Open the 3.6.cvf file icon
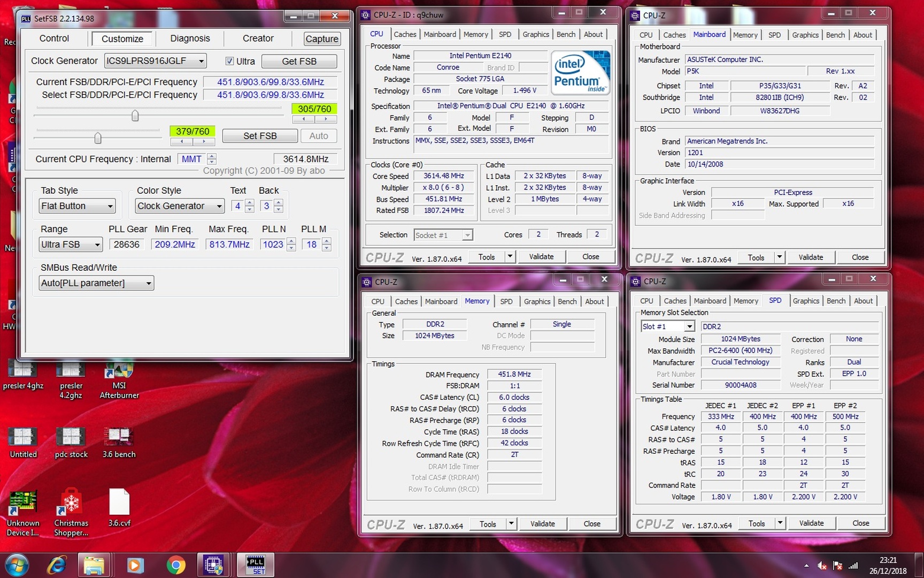Screen dimensions: 924x578 pos(119,508)
